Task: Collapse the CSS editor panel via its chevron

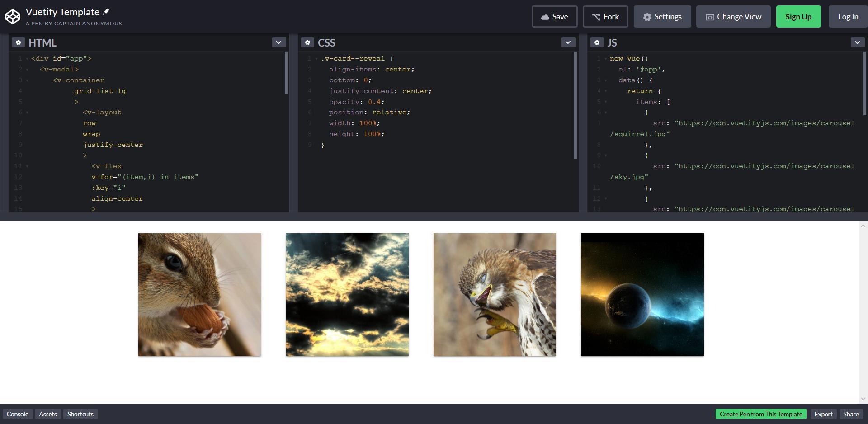Action: [x=568, y=42]
